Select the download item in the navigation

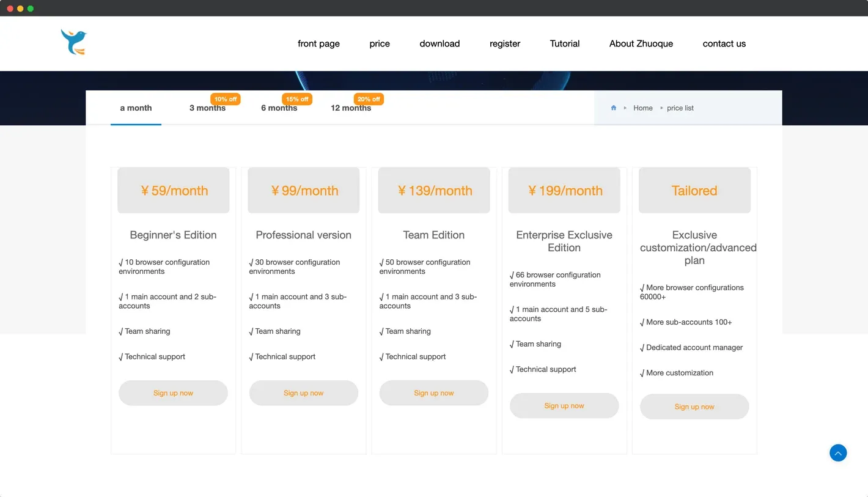(440, 43)
